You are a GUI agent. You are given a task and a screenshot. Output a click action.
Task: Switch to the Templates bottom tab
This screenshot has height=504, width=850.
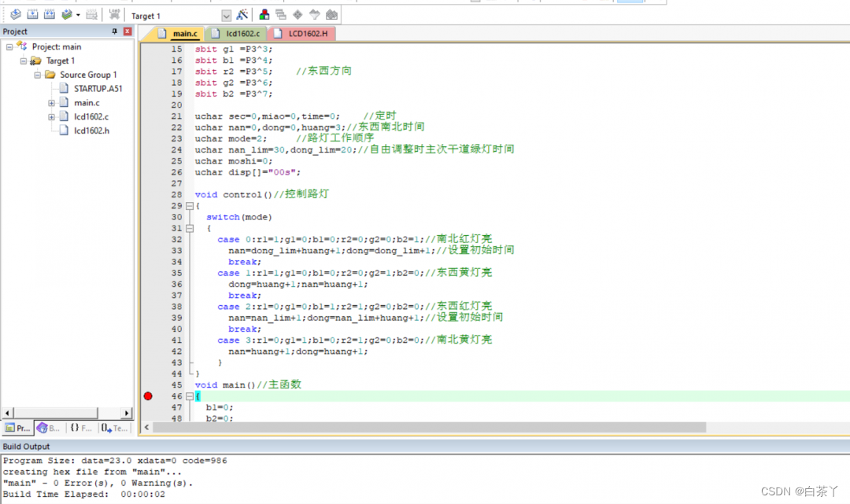coord(114,429)
